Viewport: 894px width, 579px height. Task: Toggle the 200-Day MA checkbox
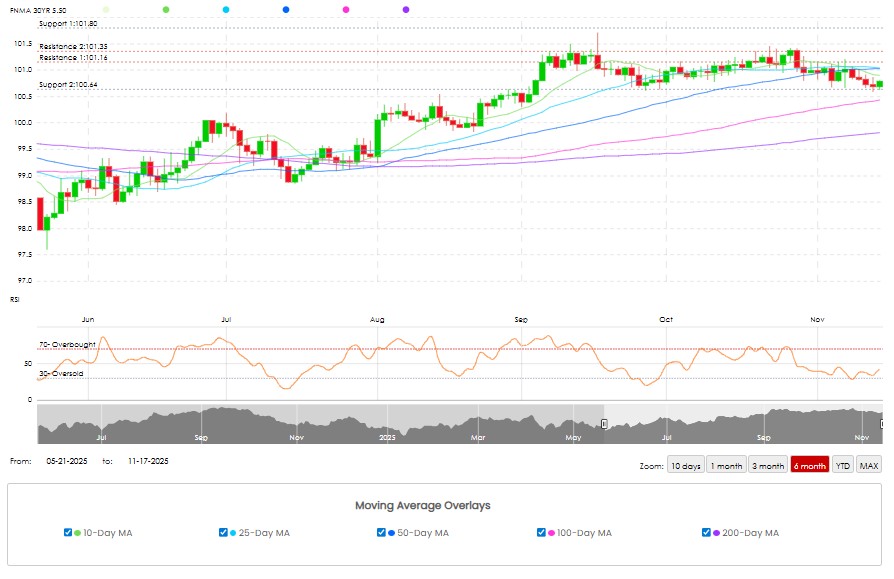[x=707, y=533]
